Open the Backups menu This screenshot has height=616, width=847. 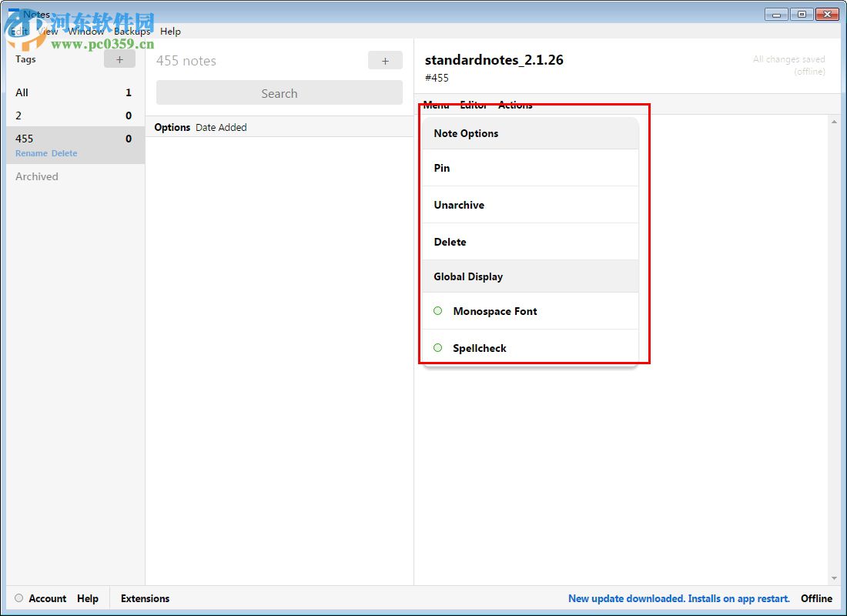tap(132, 32)
